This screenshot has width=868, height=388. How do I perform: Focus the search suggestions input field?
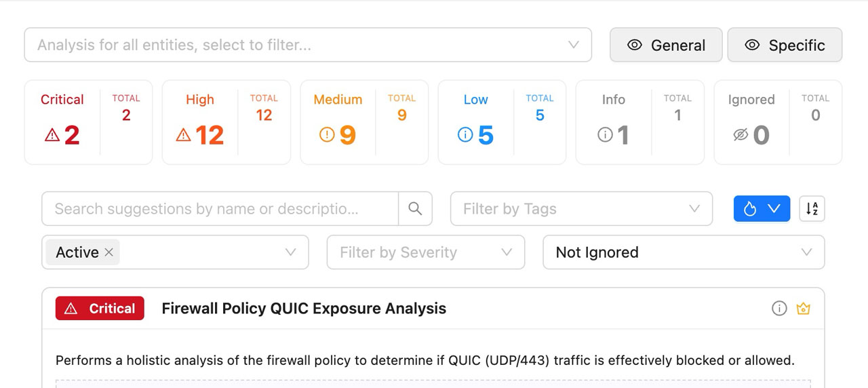pyautogui.click(x=219, y=209)
